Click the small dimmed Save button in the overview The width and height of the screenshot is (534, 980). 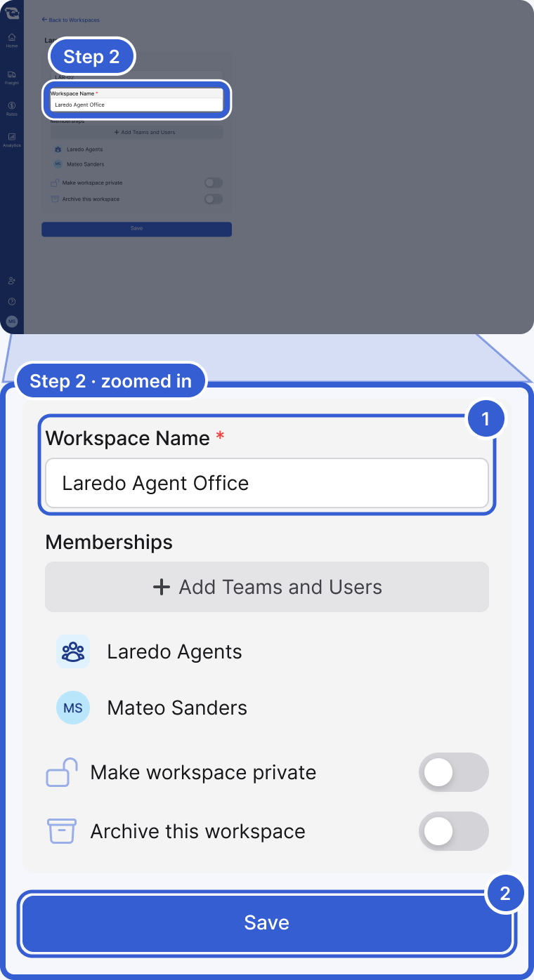click(x=136, y=229)
